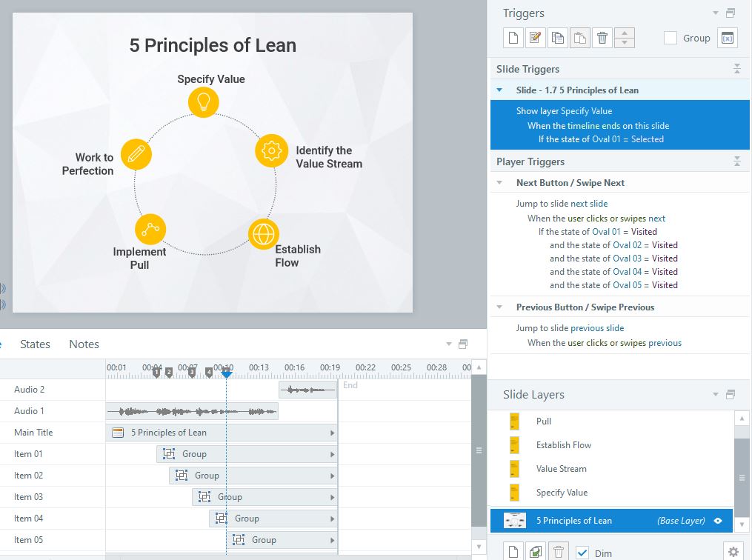Open the variables manager icon
Viewport: 752px width, 560px height.
point(727,38)
